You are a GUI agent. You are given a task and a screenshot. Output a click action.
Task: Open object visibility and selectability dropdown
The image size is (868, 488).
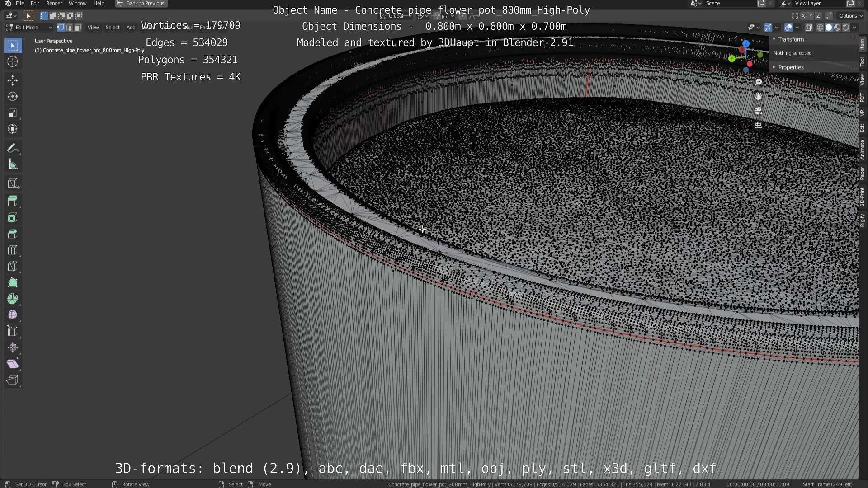pyautogui.click(x=754, y=28)
